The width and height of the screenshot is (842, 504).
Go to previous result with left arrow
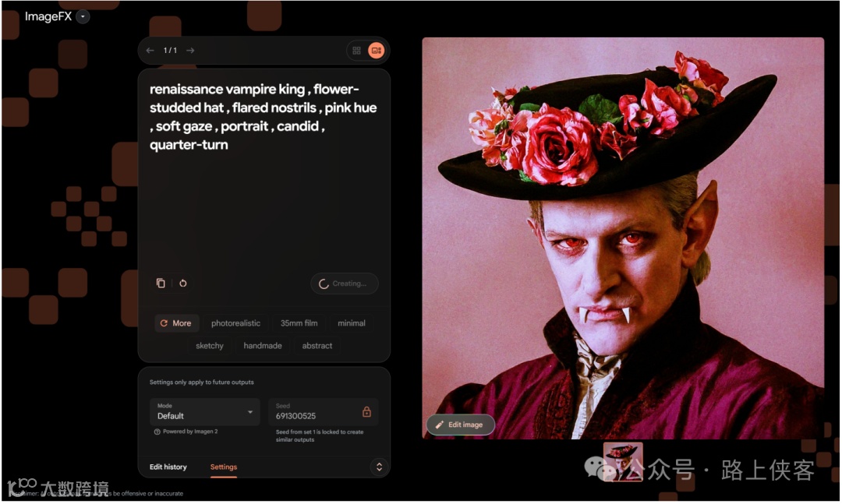(150, 51)
